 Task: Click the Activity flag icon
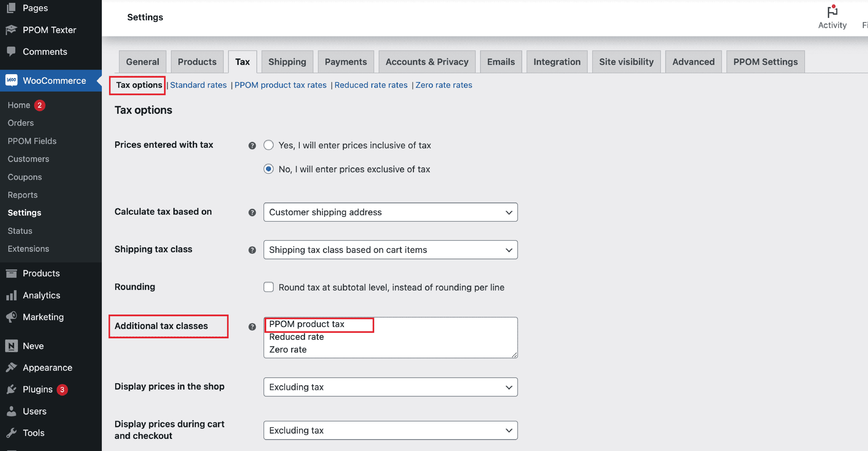click(x=832, y=12)
